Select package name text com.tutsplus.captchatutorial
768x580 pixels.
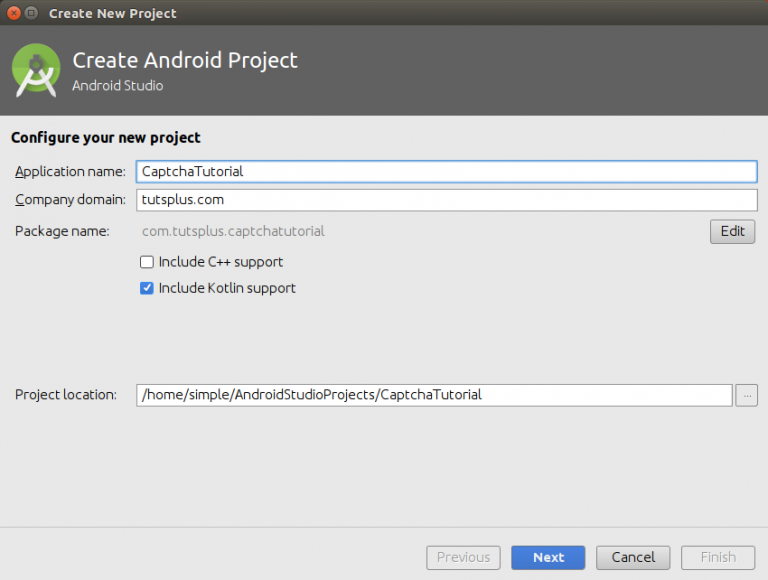(233, 231)
